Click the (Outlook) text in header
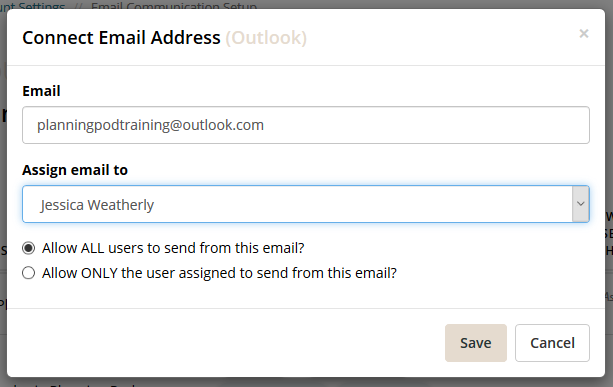This screenshot has width=613, height=387. 266,38
